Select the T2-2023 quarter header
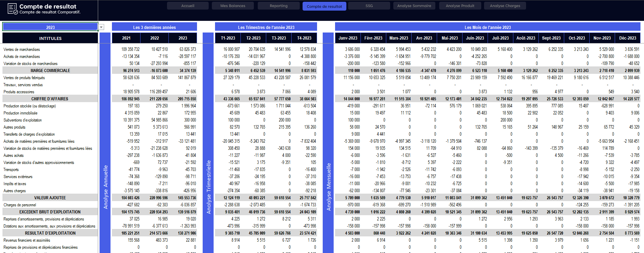Screen dimensions: 644x253 (253, 38)
